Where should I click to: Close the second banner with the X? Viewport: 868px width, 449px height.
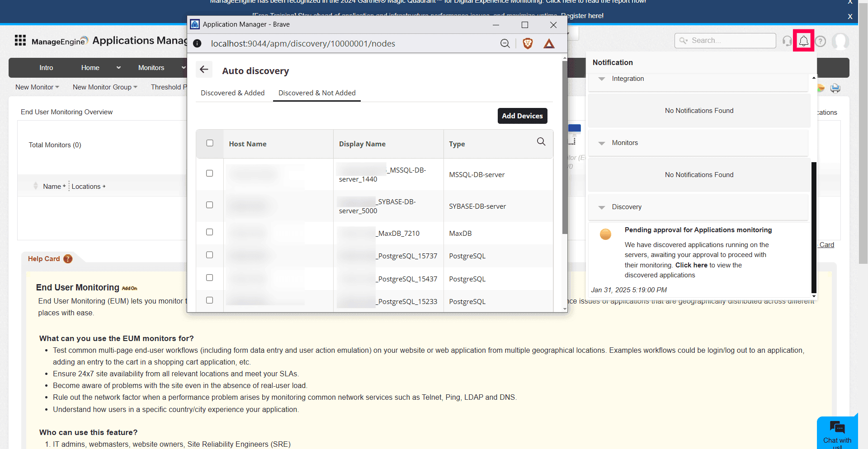point(850,16)
